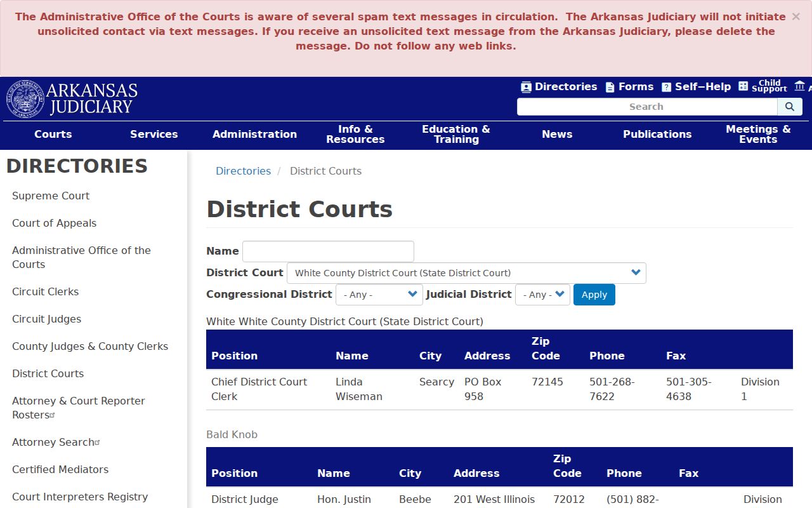Click the Directories breadcrumb link
Image resolution: width=812 pixels, height=508 pixels.
coord(243,171)
